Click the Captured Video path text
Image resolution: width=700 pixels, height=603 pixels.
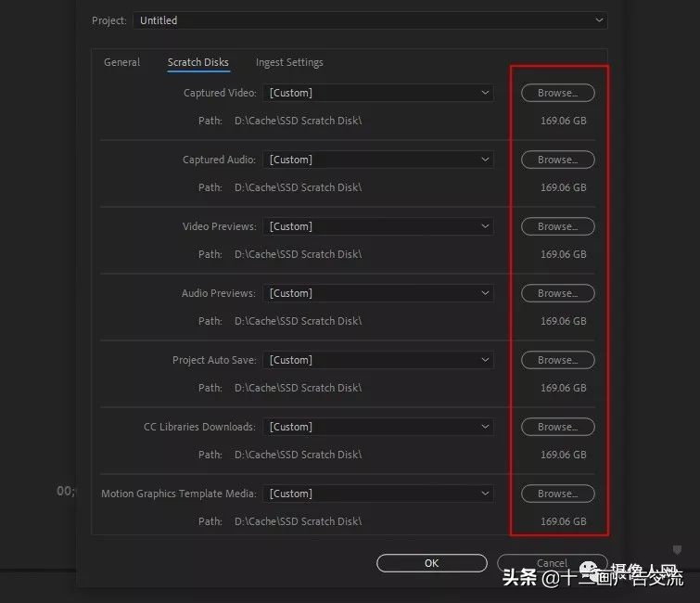[x=299, y=121]
